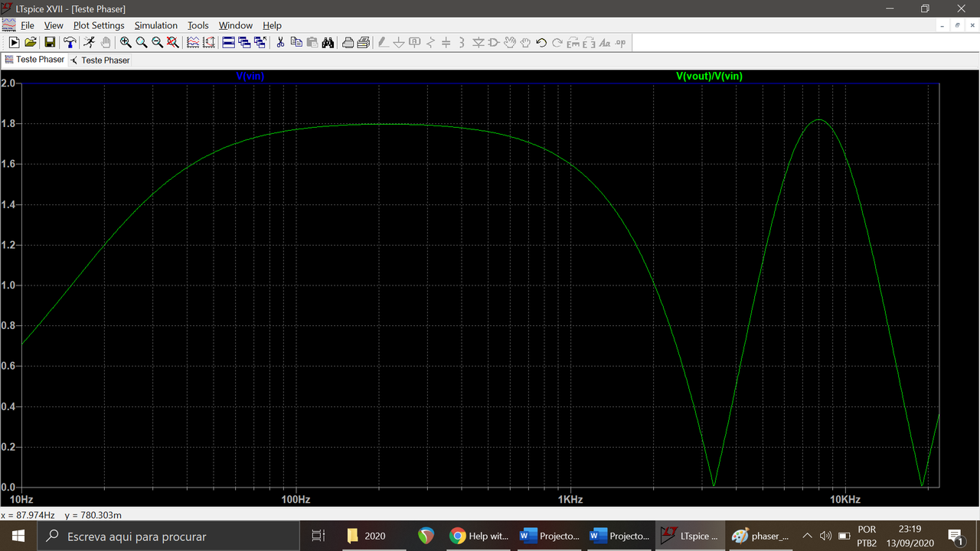Place a diode from the toolbar
The height and width of the screenshot is (551, 980).
(479, 43)
